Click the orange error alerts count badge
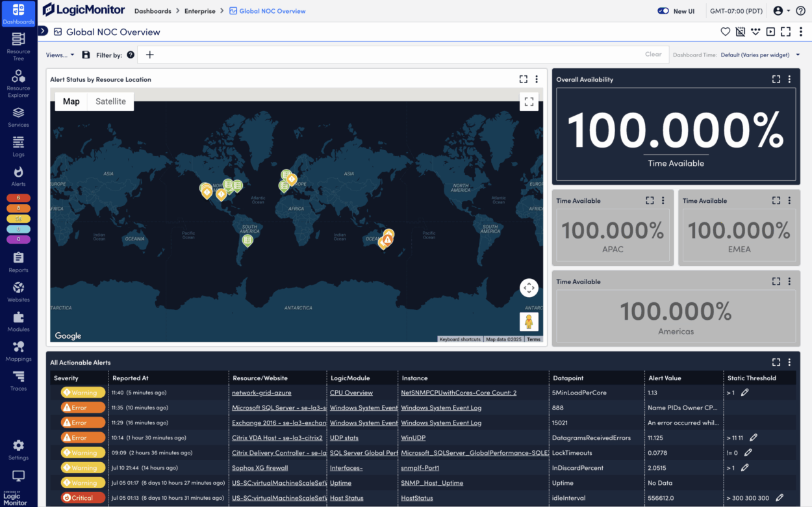The image size is (812, 507). pos(18,208)
